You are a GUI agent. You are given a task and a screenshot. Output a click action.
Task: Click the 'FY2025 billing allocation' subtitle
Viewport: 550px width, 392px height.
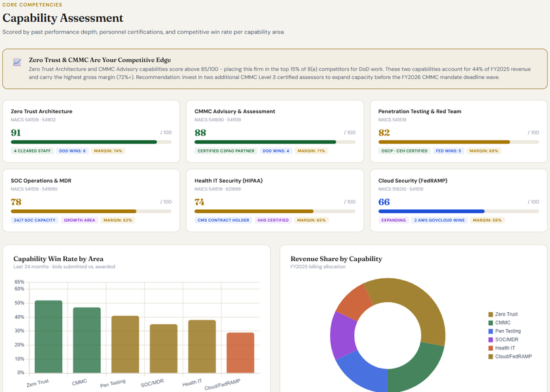(318, 266)
